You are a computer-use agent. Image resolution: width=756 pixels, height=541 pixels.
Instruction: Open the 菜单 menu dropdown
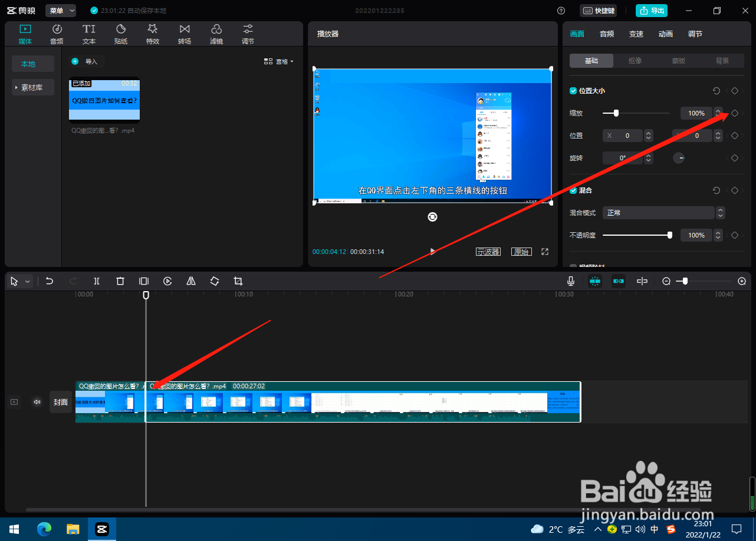tap(61, 11)
